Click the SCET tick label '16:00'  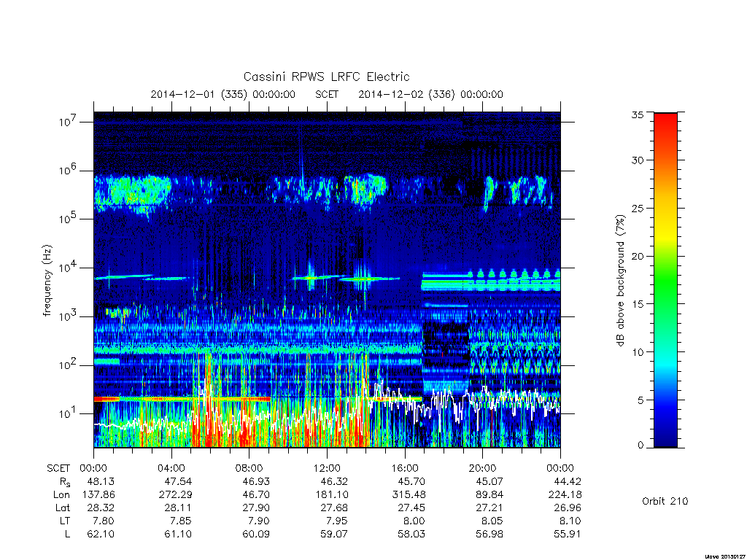pos(405,468)
